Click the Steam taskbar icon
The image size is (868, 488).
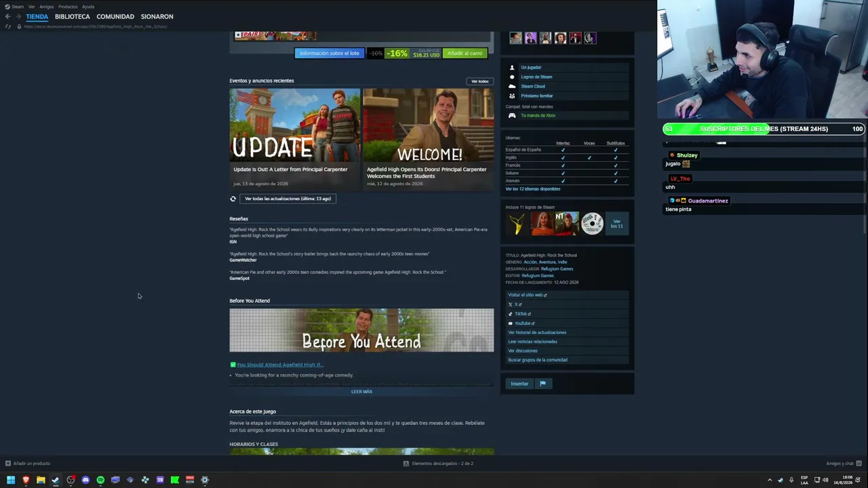click(x=56, y=480)
